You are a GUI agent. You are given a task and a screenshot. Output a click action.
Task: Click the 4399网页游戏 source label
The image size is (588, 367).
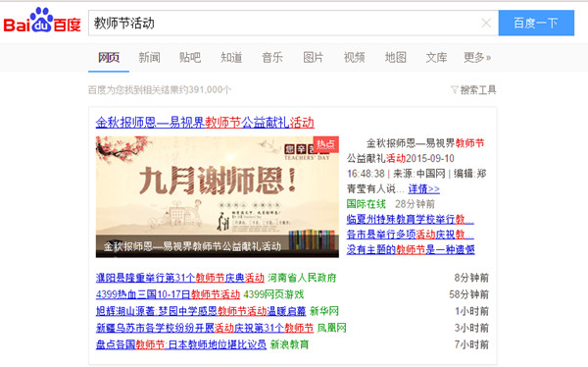[x=273, y=294]
